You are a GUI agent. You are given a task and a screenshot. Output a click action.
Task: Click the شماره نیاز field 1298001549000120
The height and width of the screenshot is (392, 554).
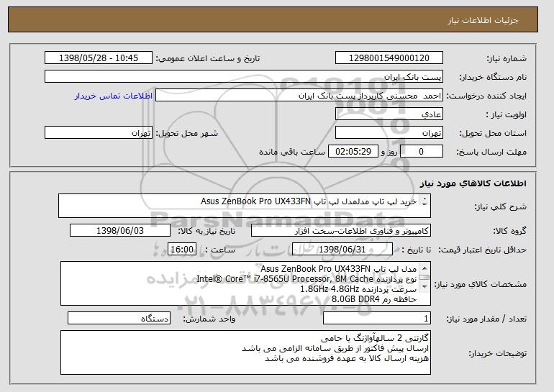pos(389,58)
